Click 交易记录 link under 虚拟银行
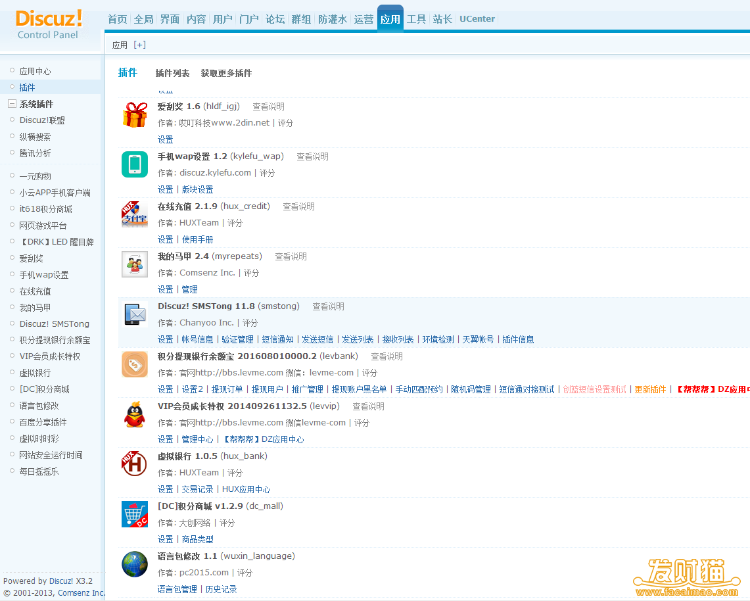Image resolution: width=750 pixels, height=601 pixels. 198,489
